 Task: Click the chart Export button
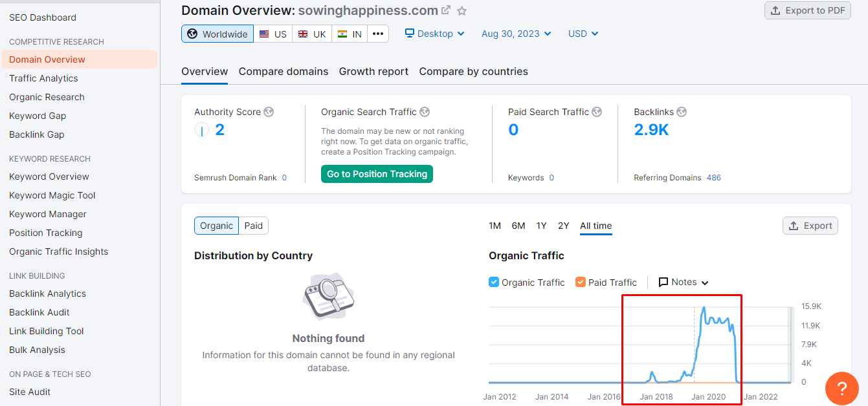click(x=810, y=226)
